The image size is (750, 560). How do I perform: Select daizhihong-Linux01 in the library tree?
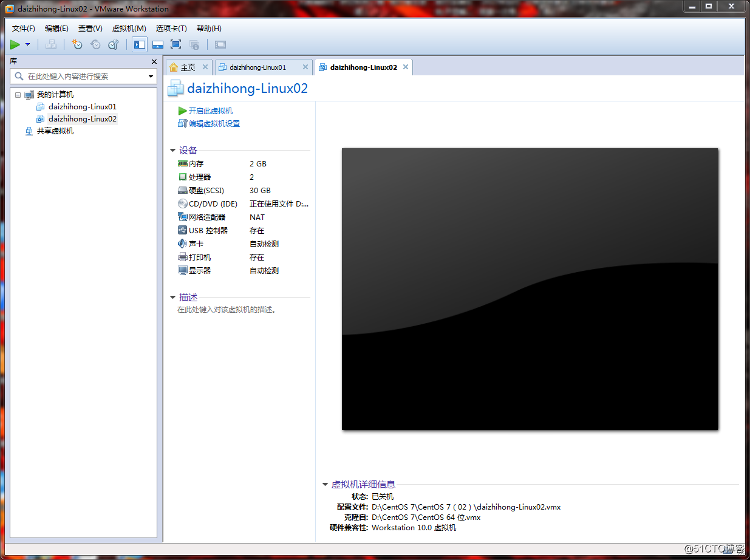pyautogui.click(x=83, y=107)
